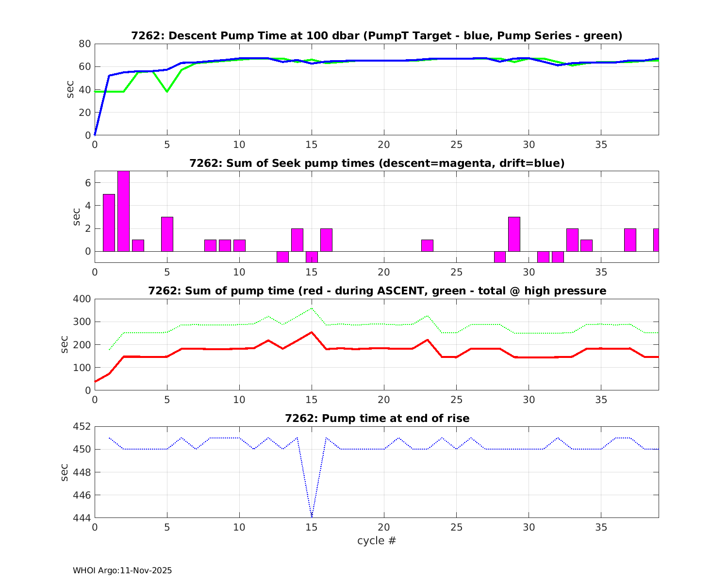The width and height of the screenshot is (728, 582).
Task: Click the red ascent line peak at cycle 15
Action: (312, 333)
